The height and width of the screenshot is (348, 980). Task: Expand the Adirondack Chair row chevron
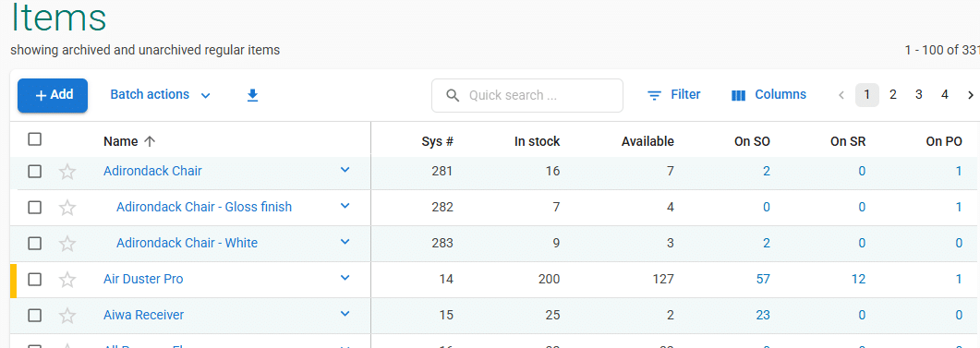(x=345, y=170)
